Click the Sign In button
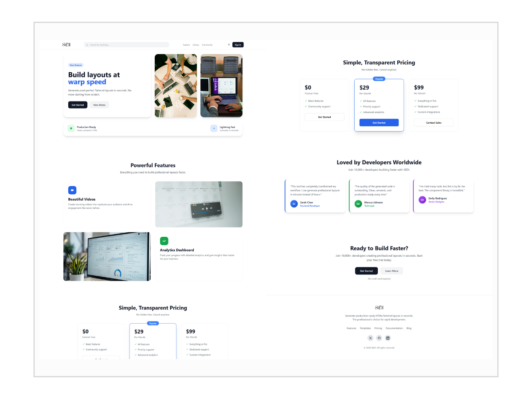Viewport: 532px width, 399px height. point(238,45)
